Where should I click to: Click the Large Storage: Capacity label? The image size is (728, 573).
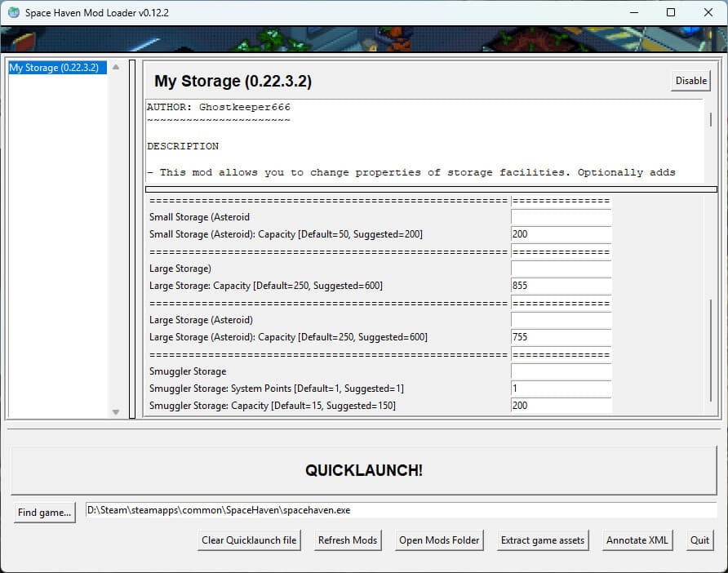click(266, 286)
